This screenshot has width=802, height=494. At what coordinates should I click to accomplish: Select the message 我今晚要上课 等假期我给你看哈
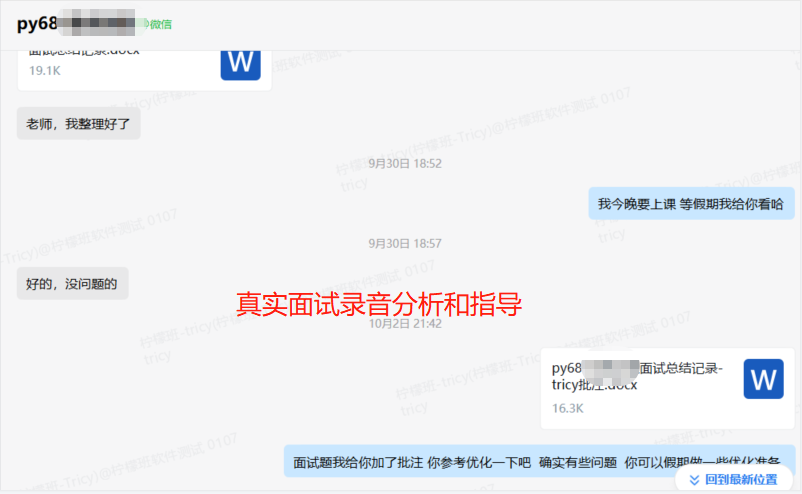(x=690, y=204)
